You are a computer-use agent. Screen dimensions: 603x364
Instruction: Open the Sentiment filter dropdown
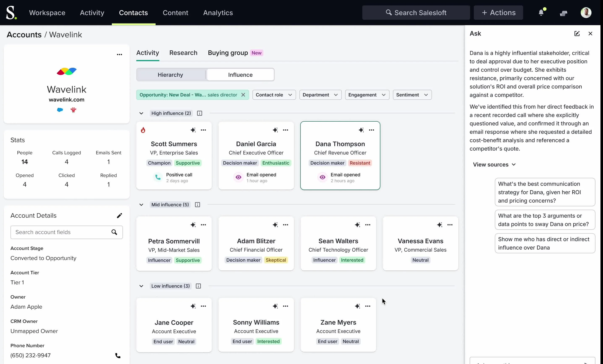pos(412,95)
